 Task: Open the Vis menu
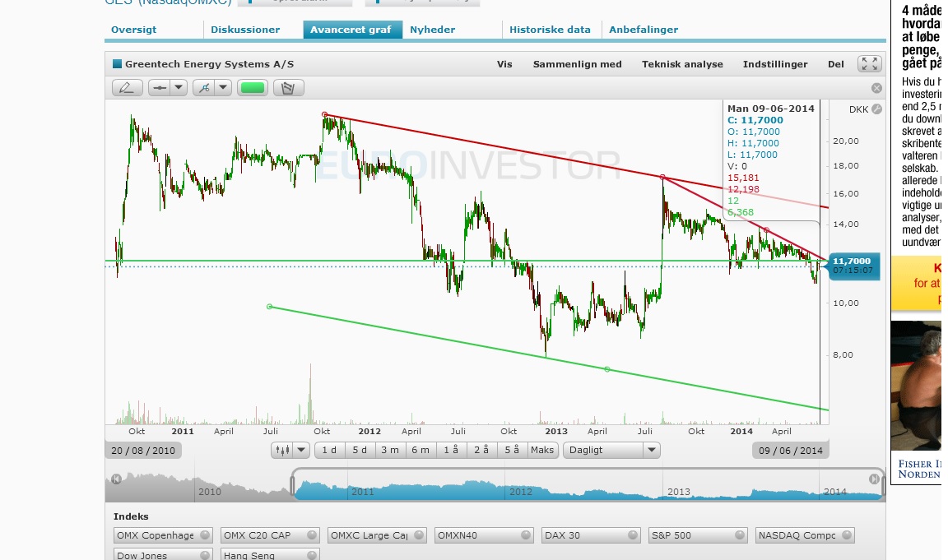click(x=504, y=64)
